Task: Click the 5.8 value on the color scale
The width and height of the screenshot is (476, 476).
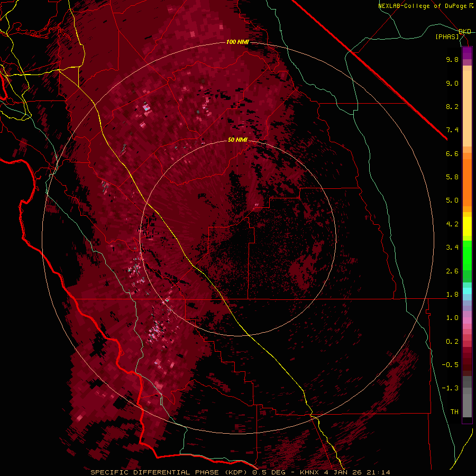Action: click(x=452, y=177)
